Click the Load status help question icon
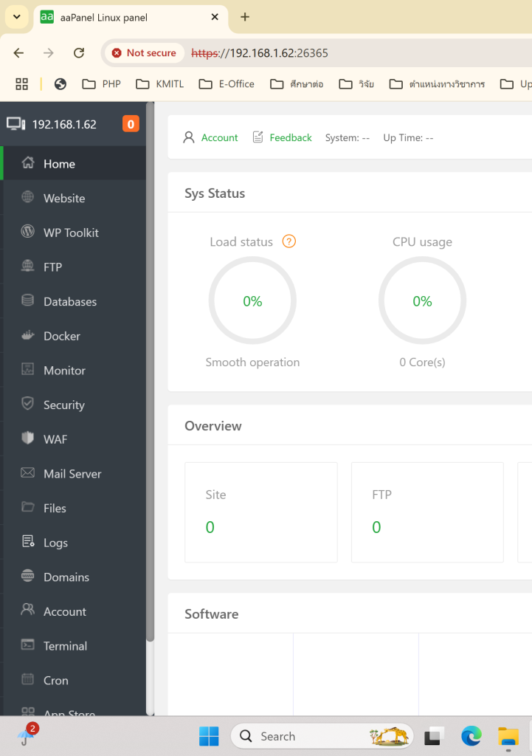The image size is (532, 756). [289, 241]
